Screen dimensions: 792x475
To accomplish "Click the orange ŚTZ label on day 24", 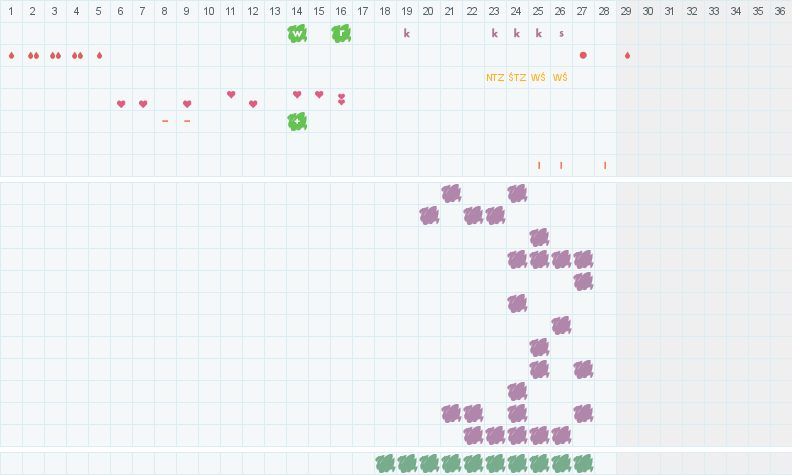I will [517, 77].
